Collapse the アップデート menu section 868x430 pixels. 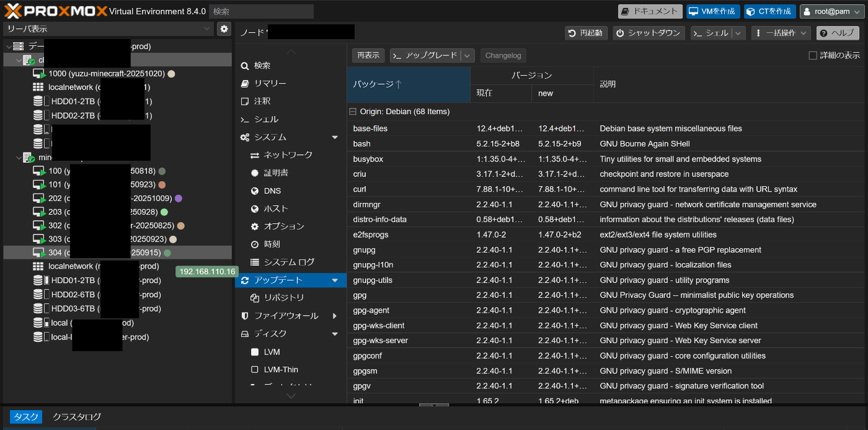pos(335,280)
